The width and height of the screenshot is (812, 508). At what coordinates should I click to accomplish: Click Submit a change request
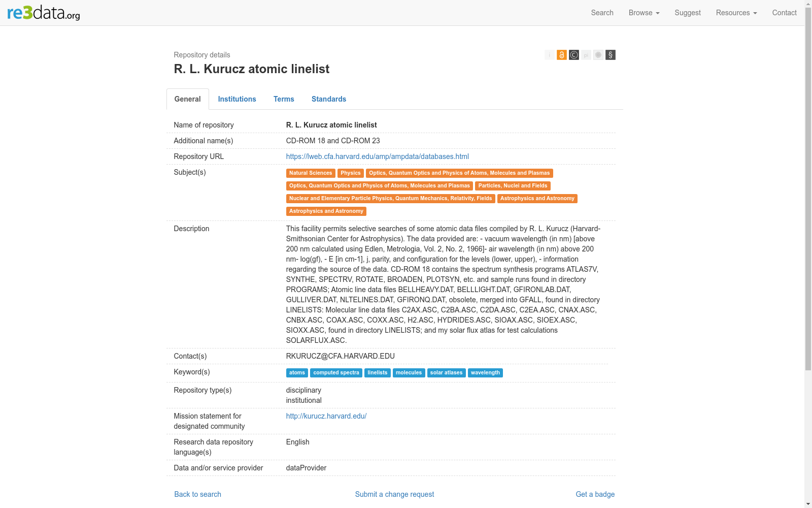[394, 494]
